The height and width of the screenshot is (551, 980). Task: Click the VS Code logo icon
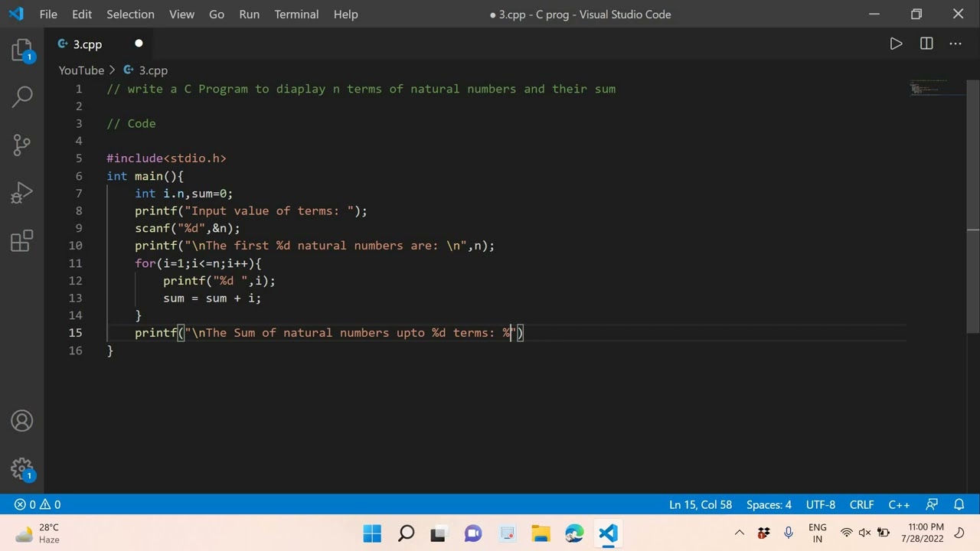pyautogui.click(x=16, y=14)
